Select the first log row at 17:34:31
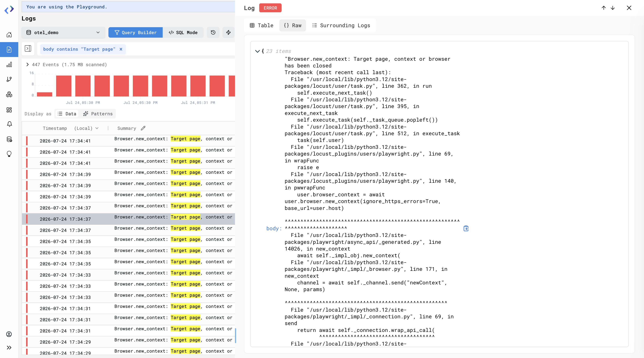Screen dimensions: 644x358 (x=128, y=308)
